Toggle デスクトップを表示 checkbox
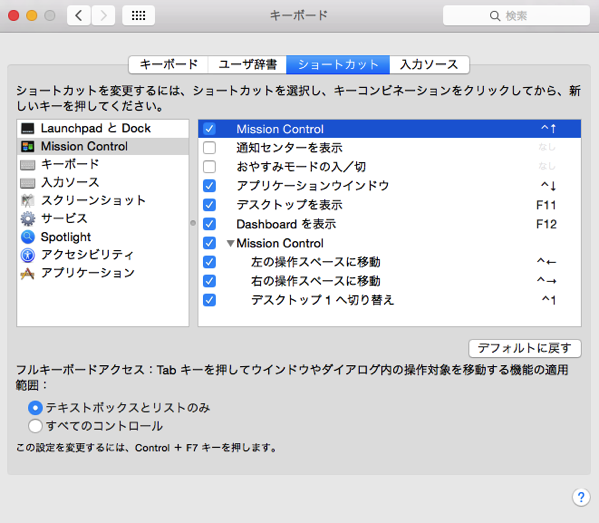Viewport: 599px width, 523px height. coord(209,205)
